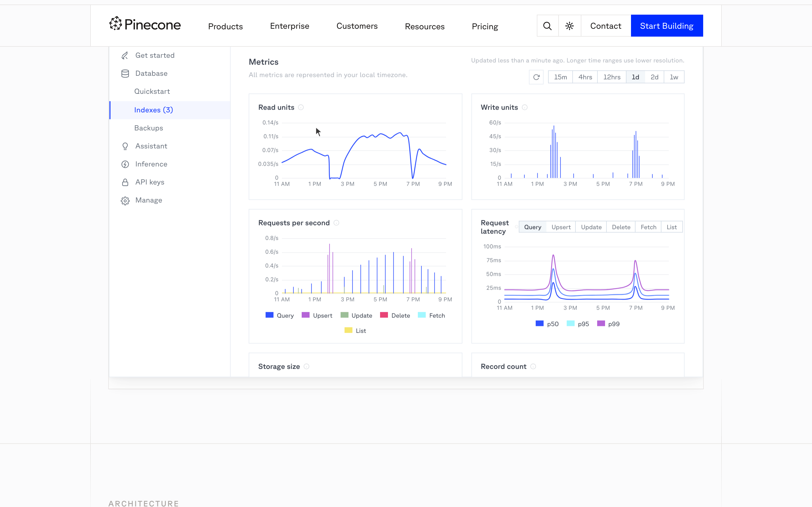Click the Write units info icon

pos(525,107)
